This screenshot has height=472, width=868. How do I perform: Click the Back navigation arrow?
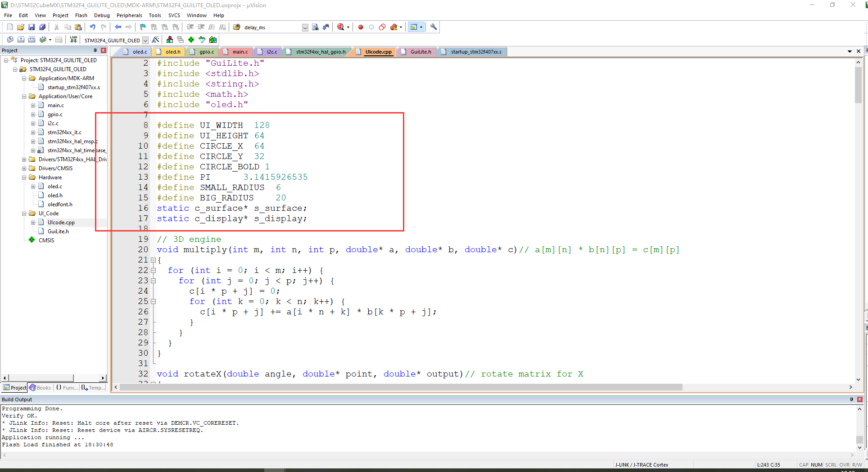[x=118, y=27]
